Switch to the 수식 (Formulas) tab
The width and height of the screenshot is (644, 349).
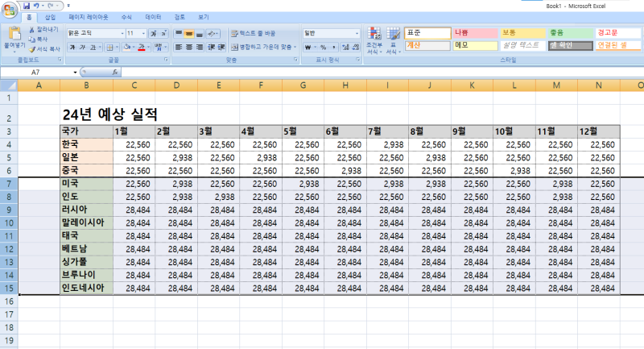[126, 17]
